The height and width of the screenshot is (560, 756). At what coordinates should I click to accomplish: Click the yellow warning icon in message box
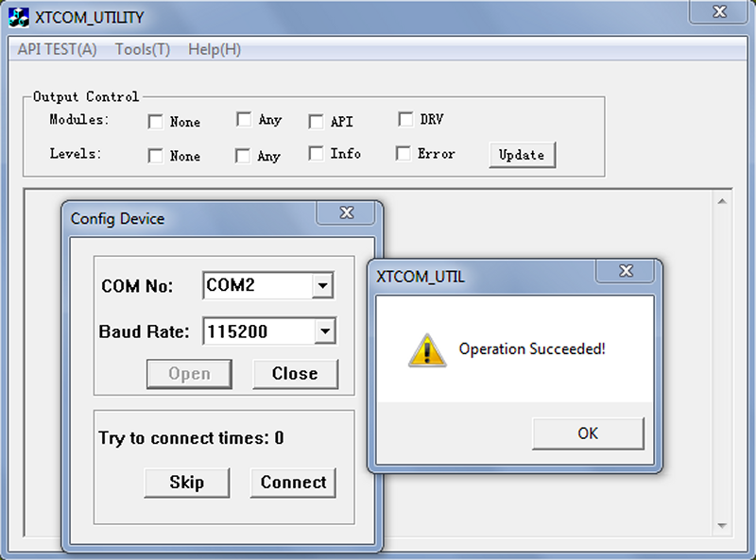[x=427, y=350]
